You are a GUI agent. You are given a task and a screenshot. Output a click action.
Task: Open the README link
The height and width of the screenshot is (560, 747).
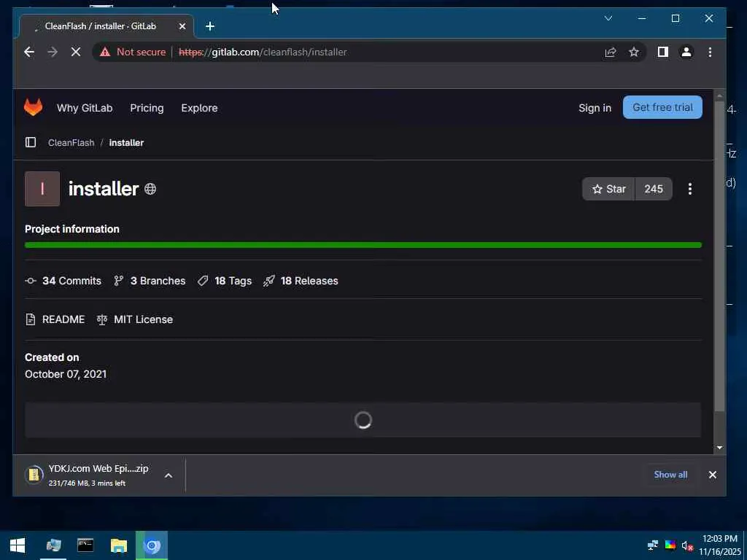tap(55, 319)
